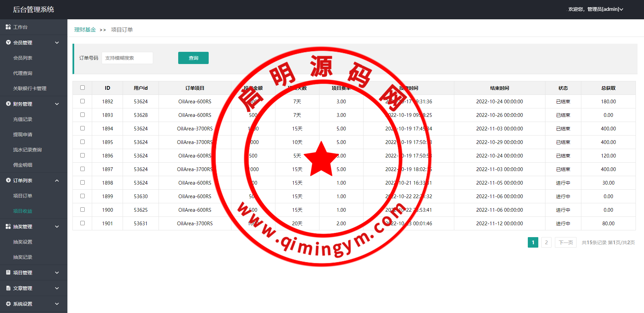Focus the 订单号码 search input field

point(127,58)
